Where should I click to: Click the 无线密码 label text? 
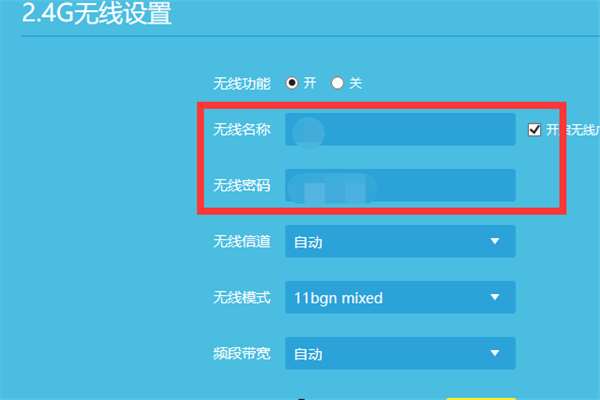[x=242, y=185]
